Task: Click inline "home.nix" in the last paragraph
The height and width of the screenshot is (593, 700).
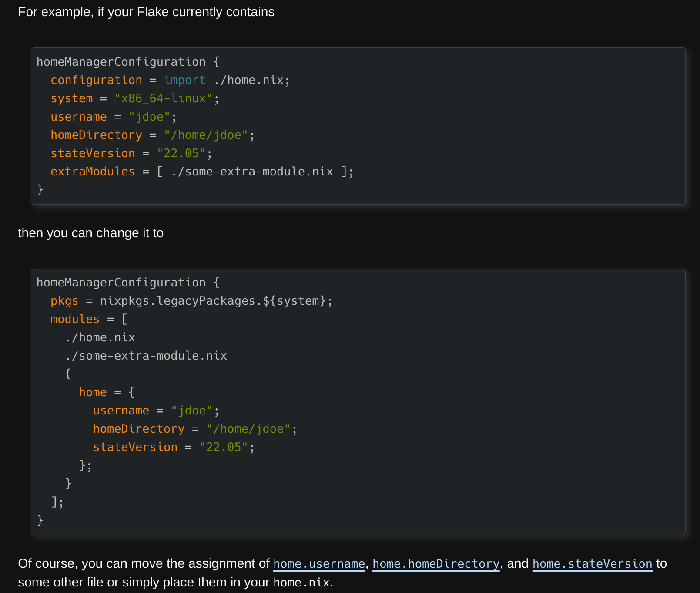Action: (301, 583)
